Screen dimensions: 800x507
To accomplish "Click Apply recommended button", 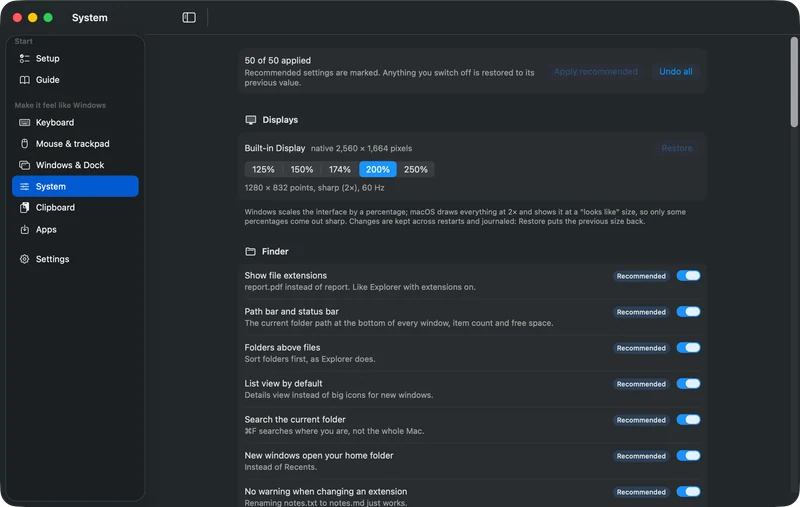I will 595,71.
